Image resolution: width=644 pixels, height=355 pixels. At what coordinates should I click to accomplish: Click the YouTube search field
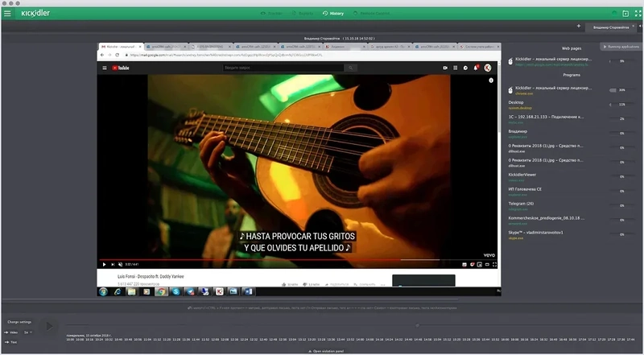click(x=283, y=68)
